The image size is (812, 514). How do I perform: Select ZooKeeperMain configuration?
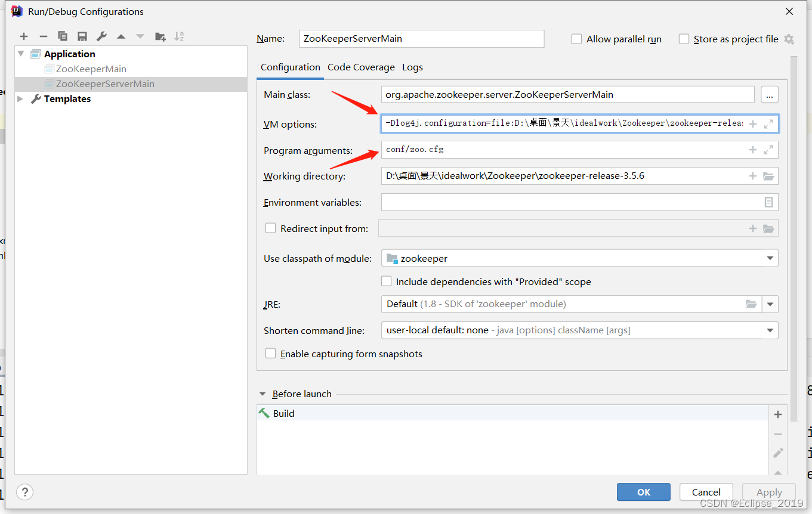[91, 69]
